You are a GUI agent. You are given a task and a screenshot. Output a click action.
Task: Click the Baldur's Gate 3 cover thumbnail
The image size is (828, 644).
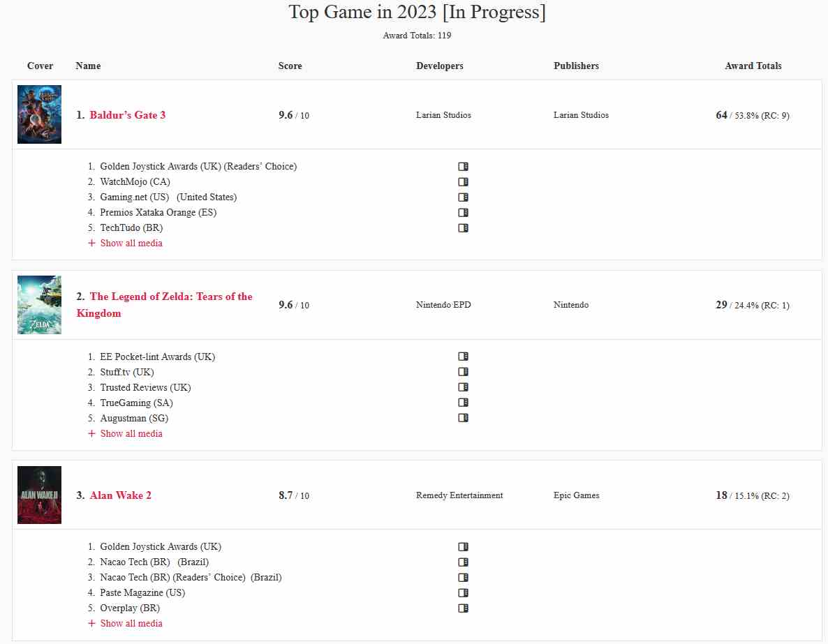pyautogui.click(x=40, y=114)
